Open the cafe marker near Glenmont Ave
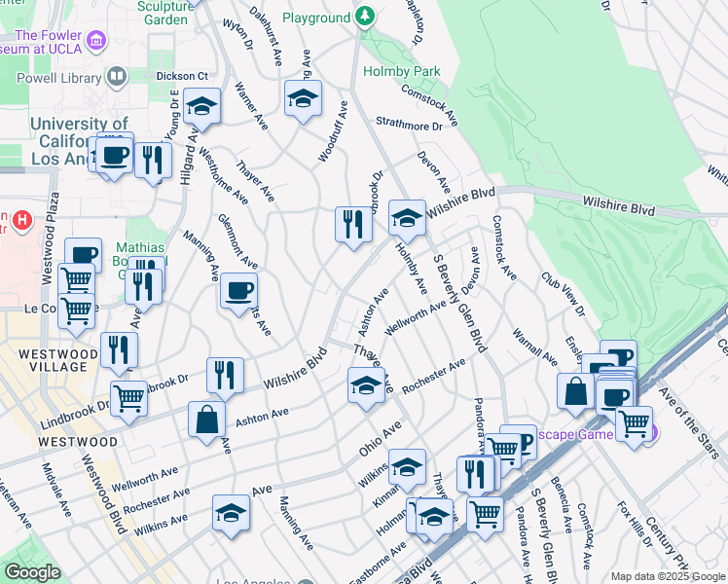Image resolution: width=728 pixels, height=584 pixels. click(238, 289)
